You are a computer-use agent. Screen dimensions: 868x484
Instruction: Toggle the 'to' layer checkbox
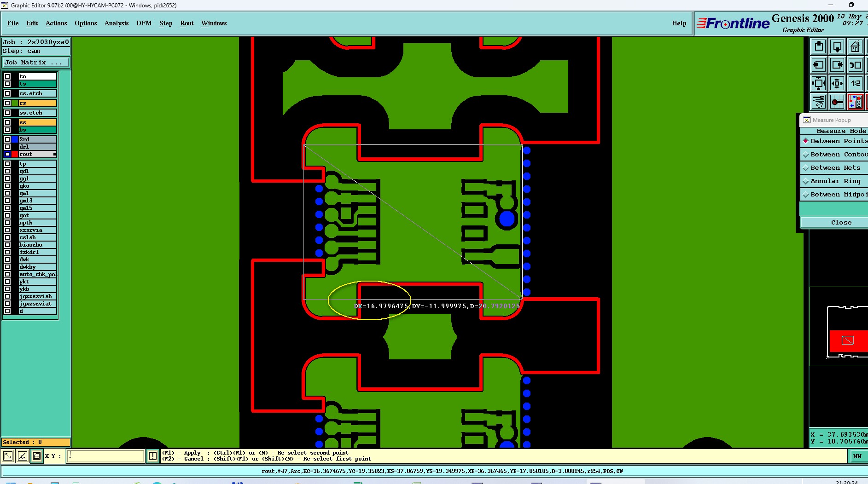[7, 76]
